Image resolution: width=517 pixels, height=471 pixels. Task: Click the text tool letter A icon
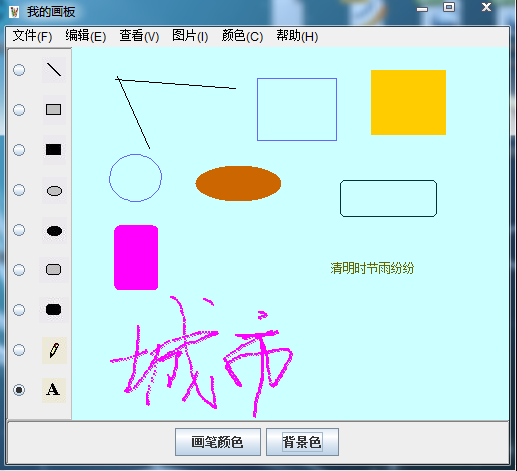(x=54, y=390)
